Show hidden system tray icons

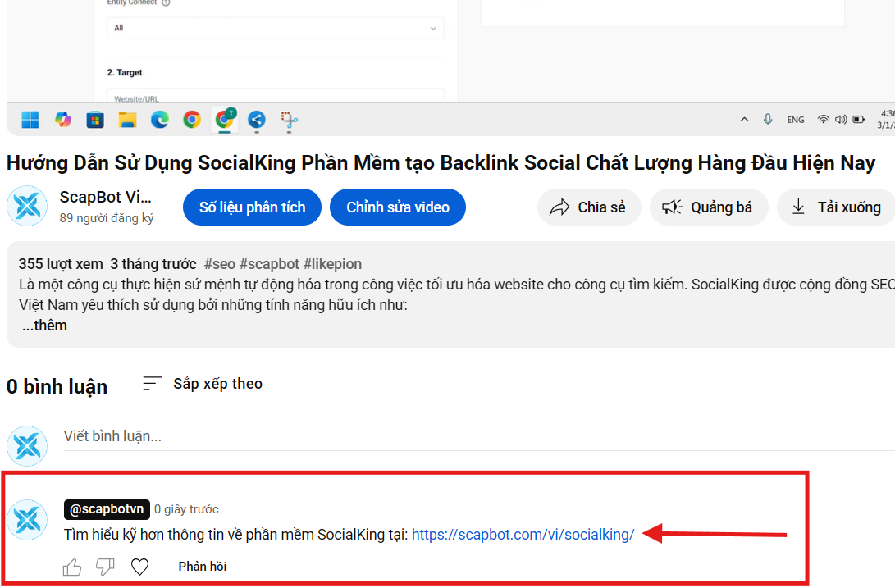[x=744, y=119]
